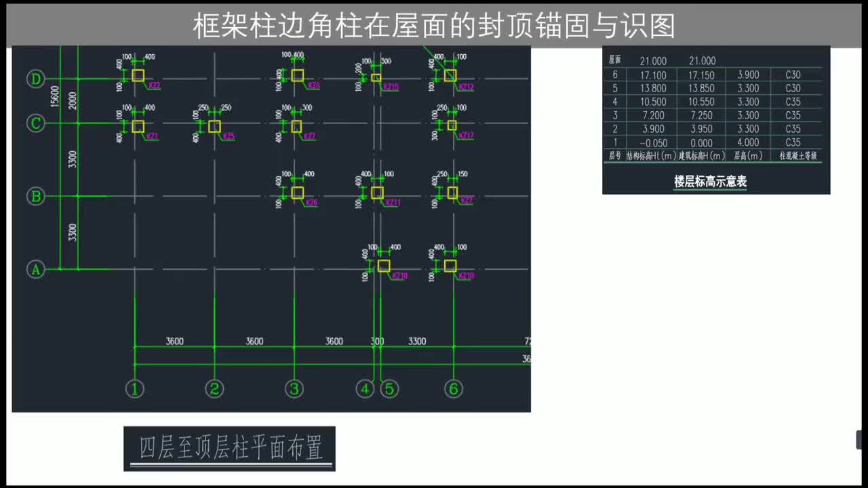
Task: Click table cell 10.550
Action: coord(701,102)
